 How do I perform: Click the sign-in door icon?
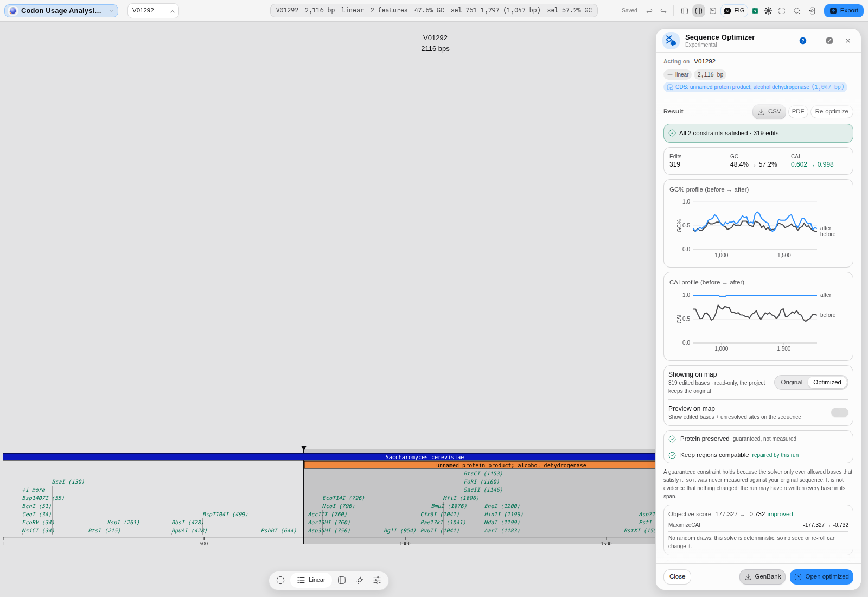click(812, 11)
